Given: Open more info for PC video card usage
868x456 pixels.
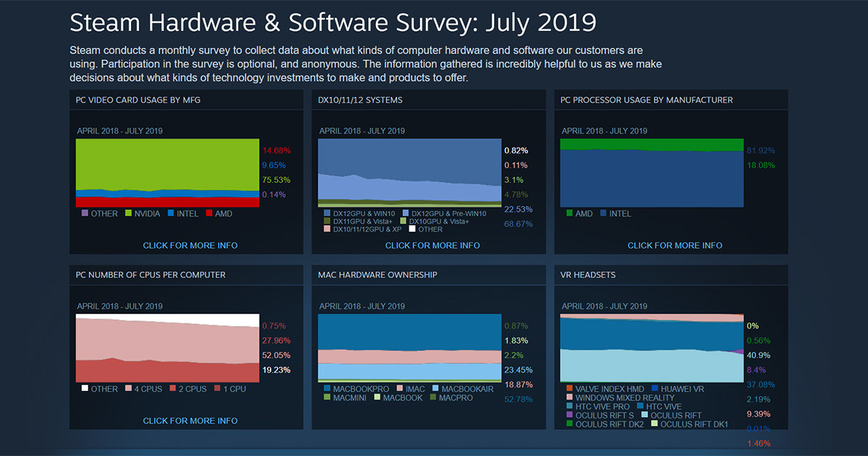Looking at the screenshot, I should click(x=190, y=245).
